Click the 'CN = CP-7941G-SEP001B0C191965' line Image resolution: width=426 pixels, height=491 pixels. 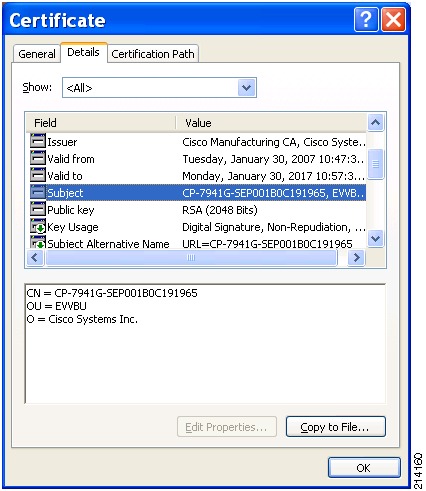pos(112,293)
